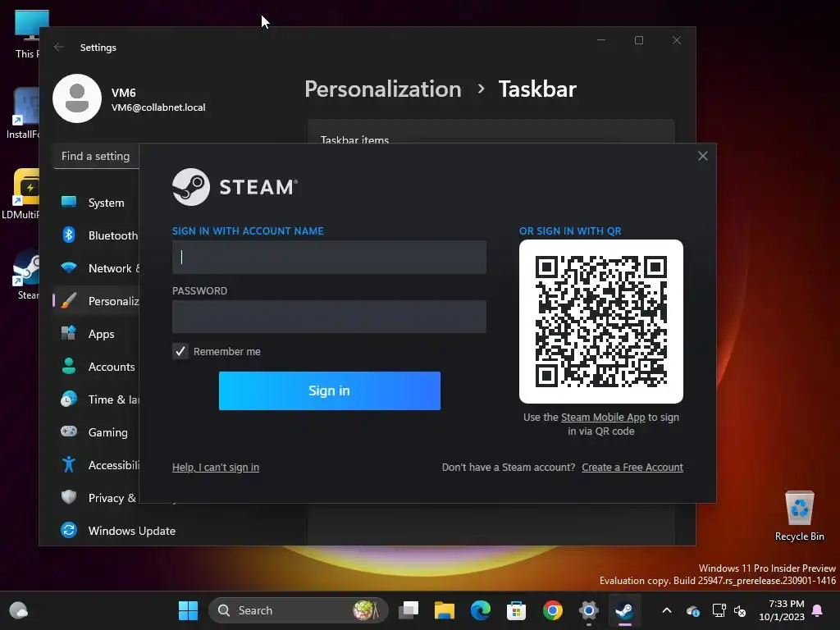Click the Accessibility figure icon
This screenshot has height=630, width=840.
pyautogui.click(x=69, y=464)
